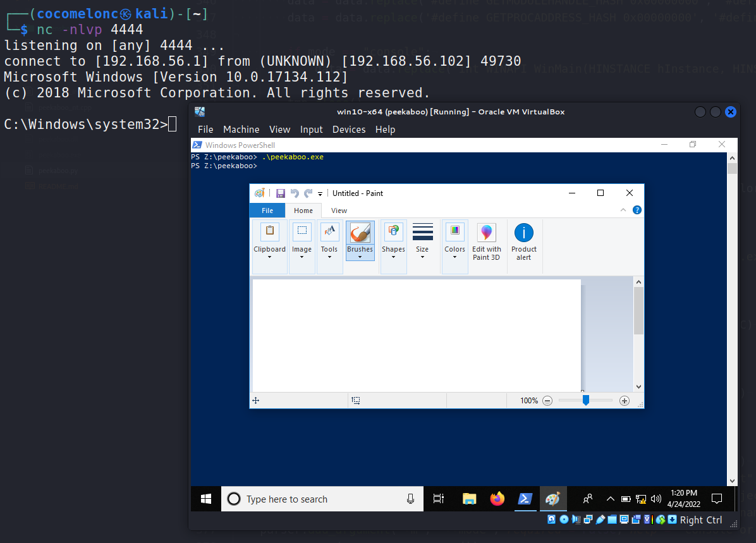Switch to Paint on the Windows taskbar
This screenshot has height=543, width=756.
(552, 499)
